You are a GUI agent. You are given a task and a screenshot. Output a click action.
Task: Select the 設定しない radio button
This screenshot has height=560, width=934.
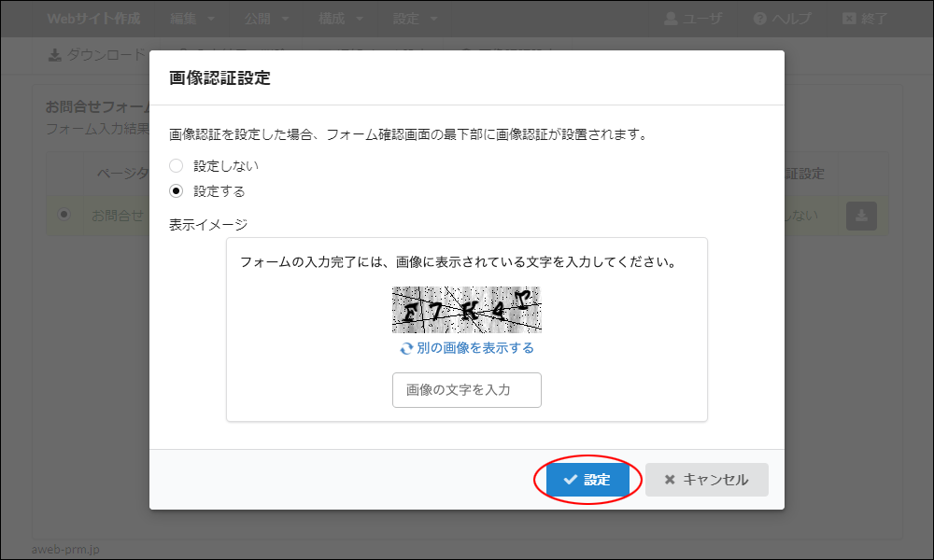(x=176, y=165)
